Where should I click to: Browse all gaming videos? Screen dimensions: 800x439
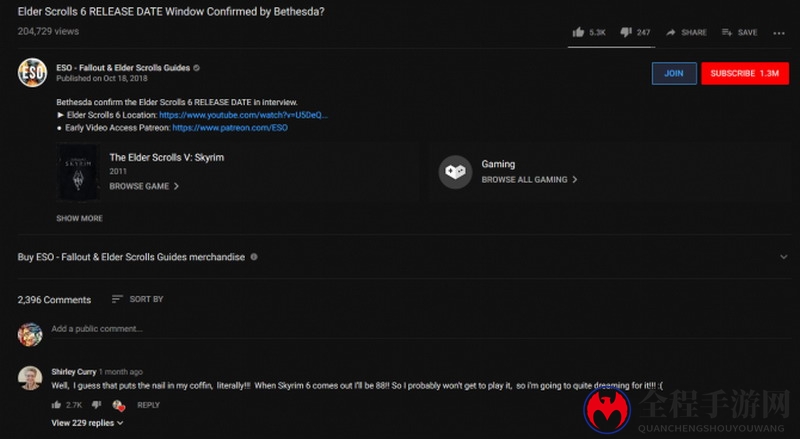point(524,180)
